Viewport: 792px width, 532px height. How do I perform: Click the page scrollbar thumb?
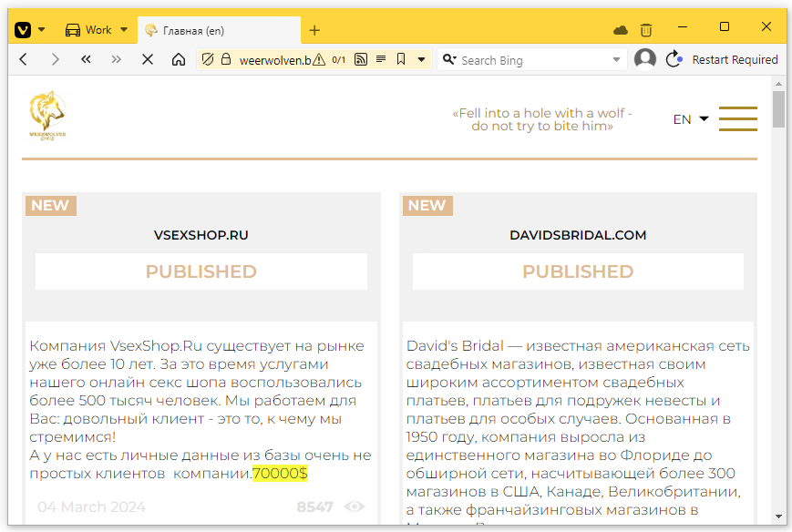click(779, 109)
